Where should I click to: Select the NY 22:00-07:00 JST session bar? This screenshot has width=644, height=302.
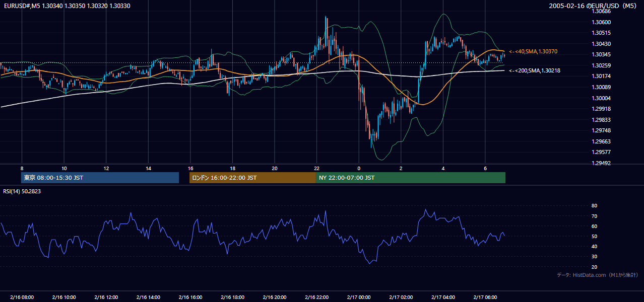411,178
